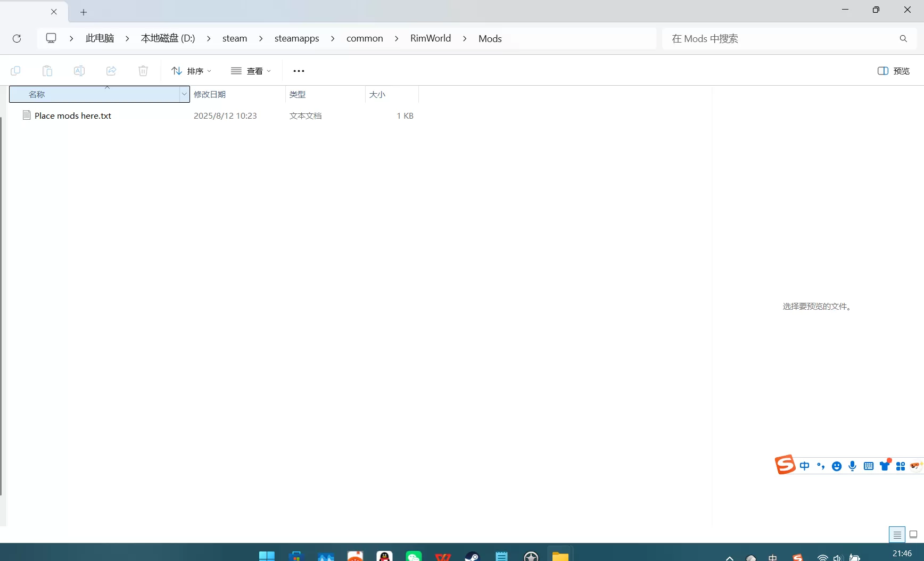Select the Copy icon in the toolbar
Viewport: 924px width, 561px height.
(x=15, y=71)
